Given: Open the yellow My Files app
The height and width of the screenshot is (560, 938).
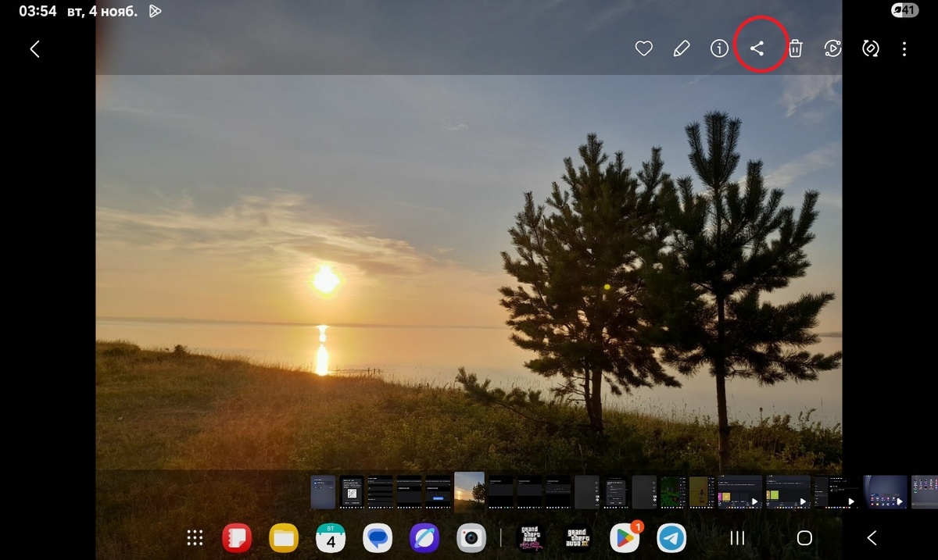Looking at the screenshot, I should 284,537.
